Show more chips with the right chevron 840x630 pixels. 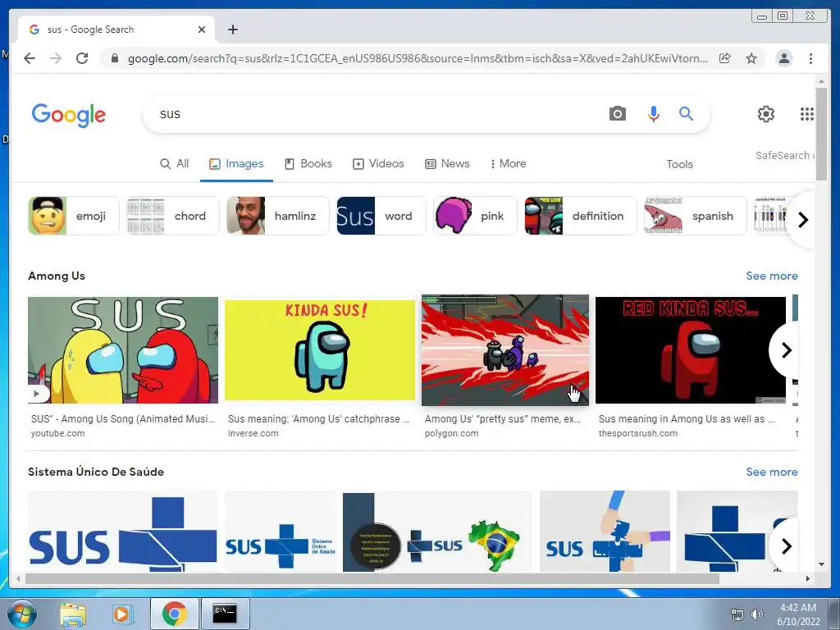pos(802,220)
